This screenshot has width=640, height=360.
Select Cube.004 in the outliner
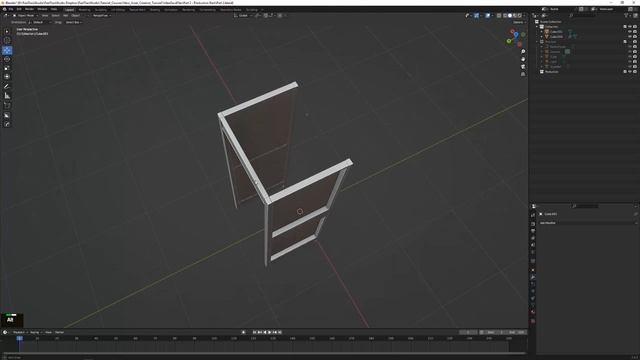click(556, 36)
